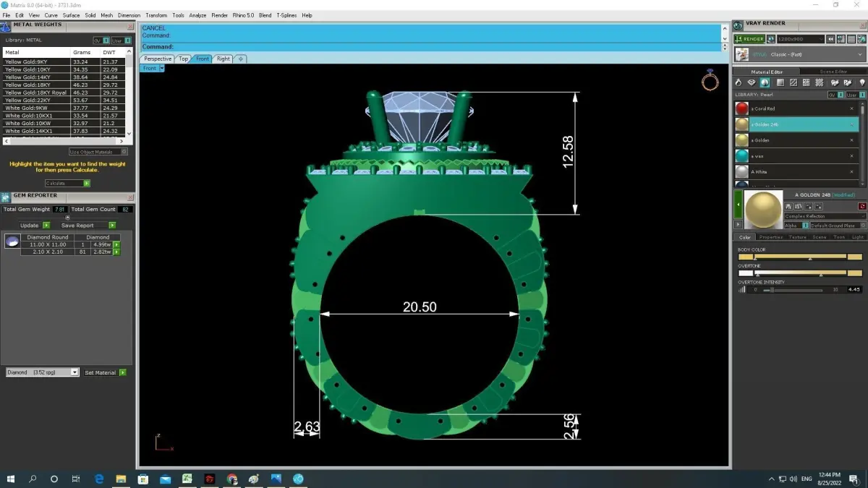Click the rewind icon in the VRay Render toolbar
Viewport: 868px width, 488px height.
(x=830, y=39)
